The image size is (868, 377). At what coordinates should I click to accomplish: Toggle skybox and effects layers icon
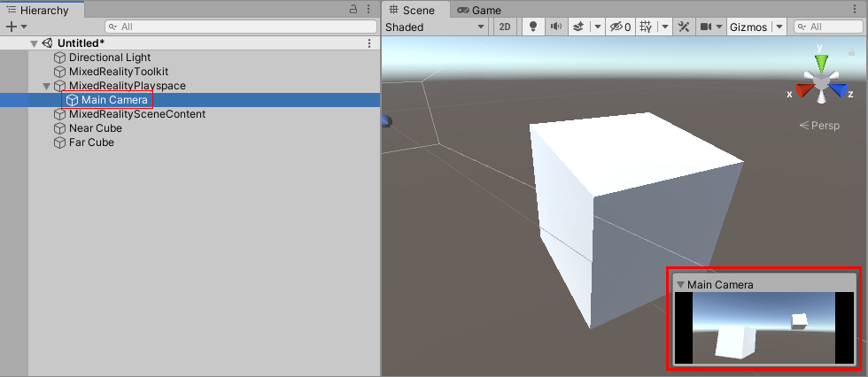point(578,27)
